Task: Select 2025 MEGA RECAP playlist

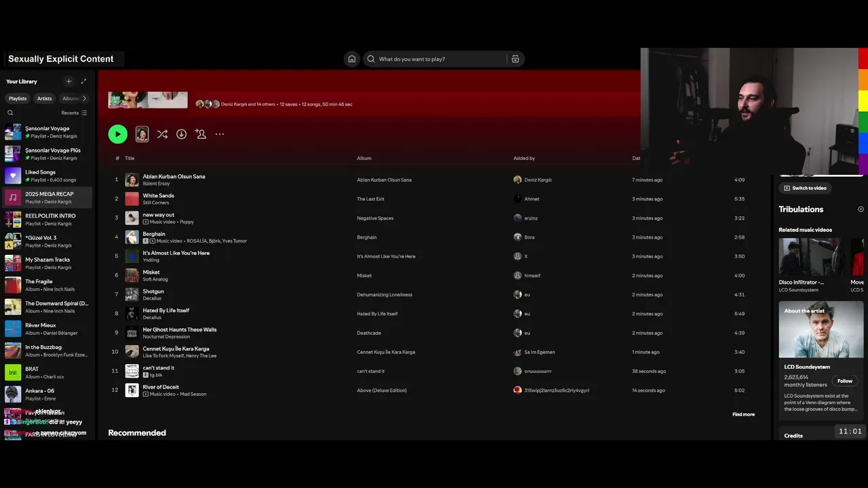Action: point(46,197)
